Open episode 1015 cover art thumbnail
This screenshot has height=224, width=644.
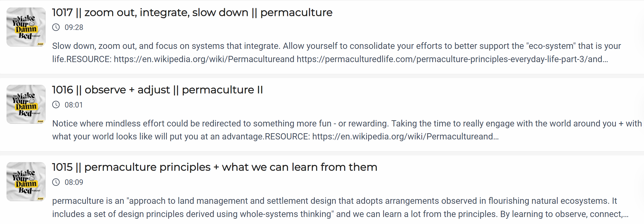tap(26, 182)
